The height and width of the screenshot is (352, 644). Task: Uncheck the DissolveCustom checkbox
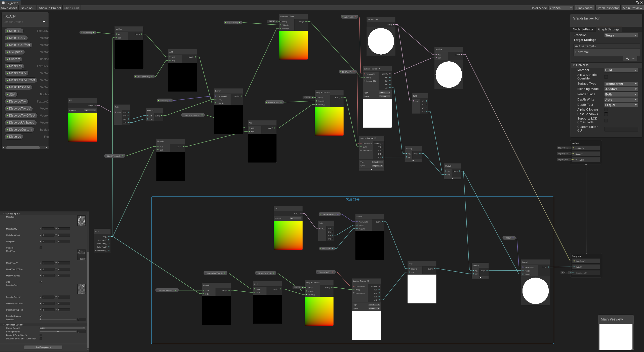click(x=41, y=316)
